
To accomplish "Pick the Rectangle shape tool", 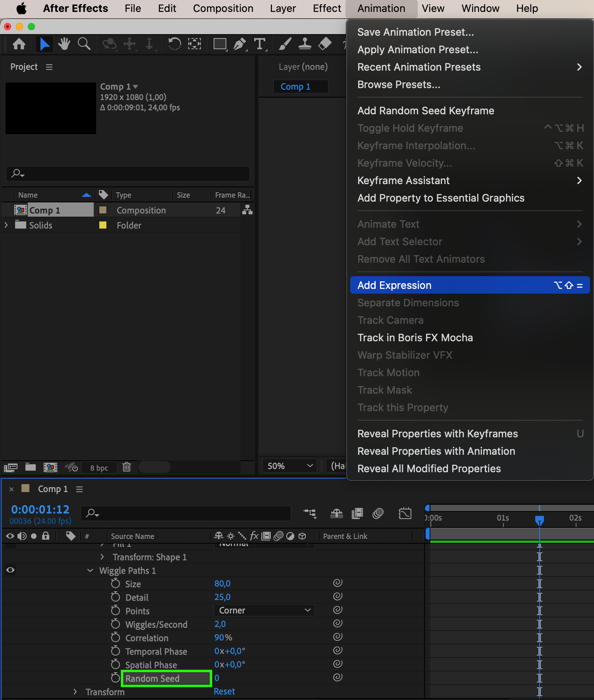I will pos(220,44).
